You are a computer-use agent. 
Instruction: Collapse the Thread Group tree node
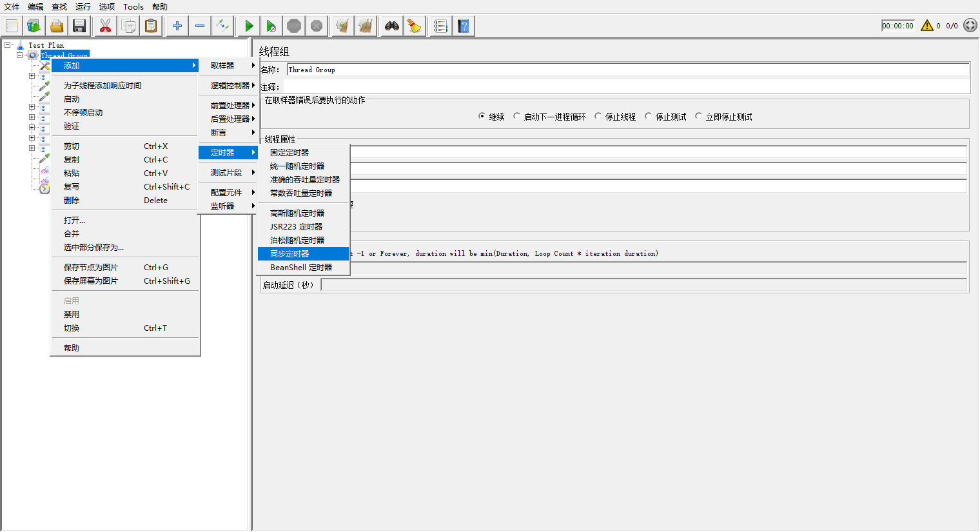tap(19, 55)
